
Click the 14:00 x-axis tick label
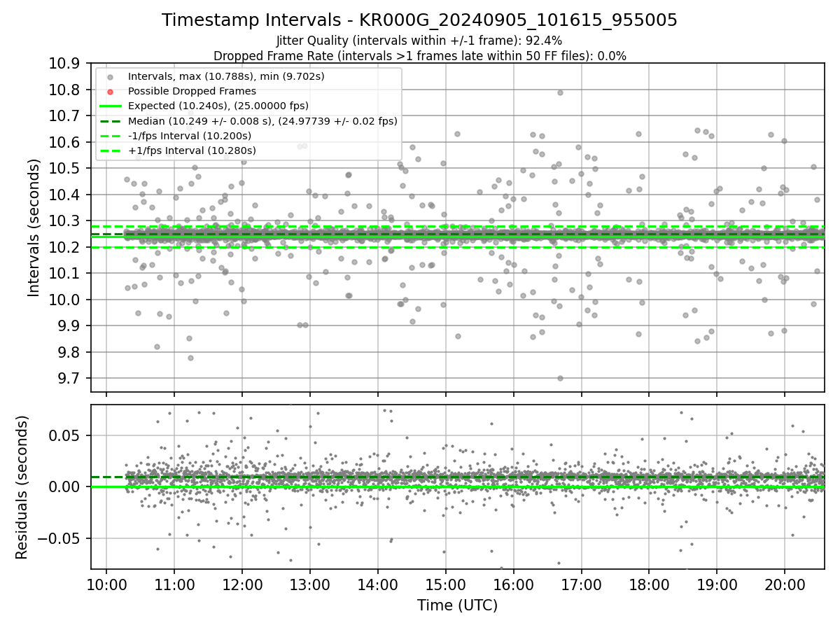(x=378, y=584)
